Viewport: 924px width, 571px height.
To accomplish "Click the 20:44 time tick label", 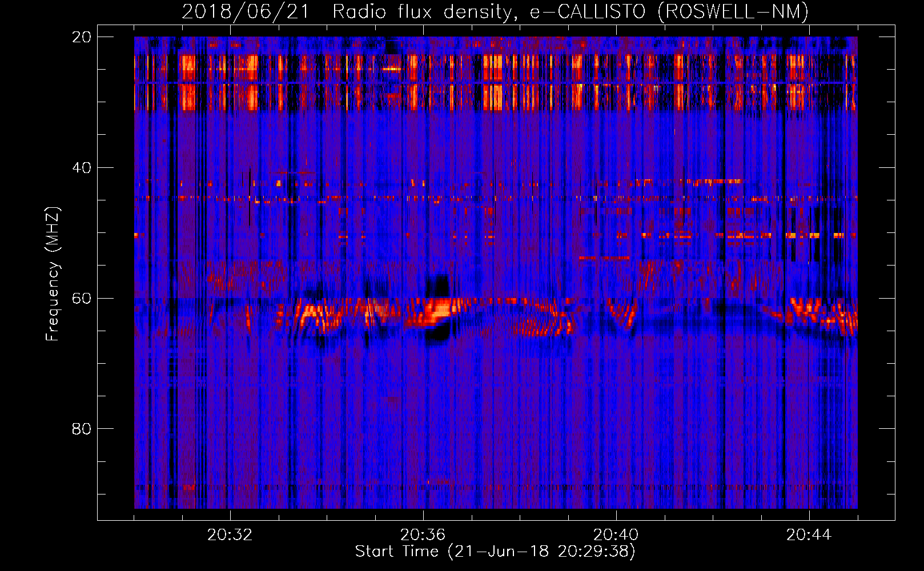I will point(809,535).
